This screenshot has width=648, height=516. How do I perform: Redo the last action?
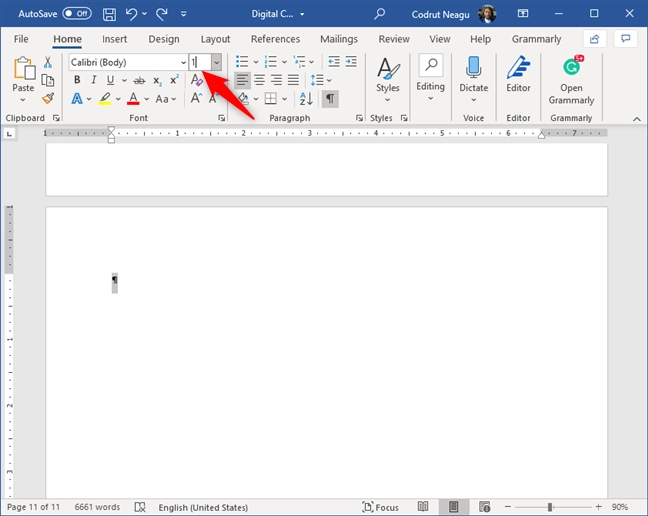[x=162, y=14]
